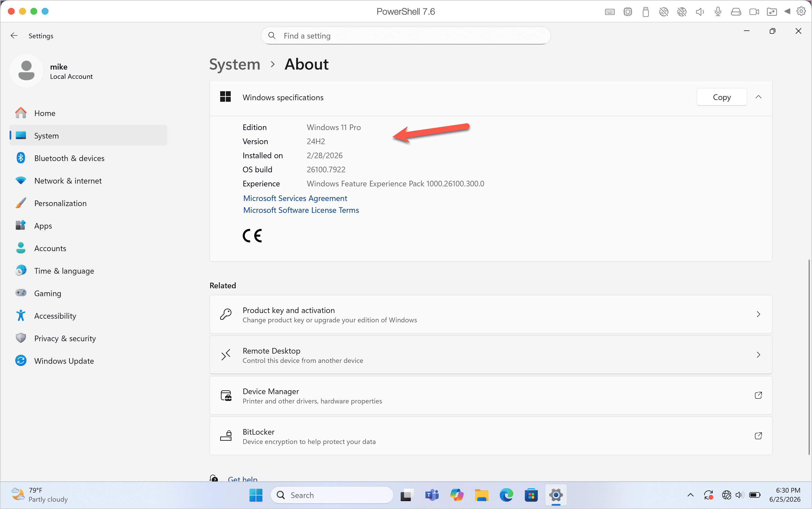812x509 pixels.
Task: Launch Microsoft Edge from taskbar
Action: (506, 495)
